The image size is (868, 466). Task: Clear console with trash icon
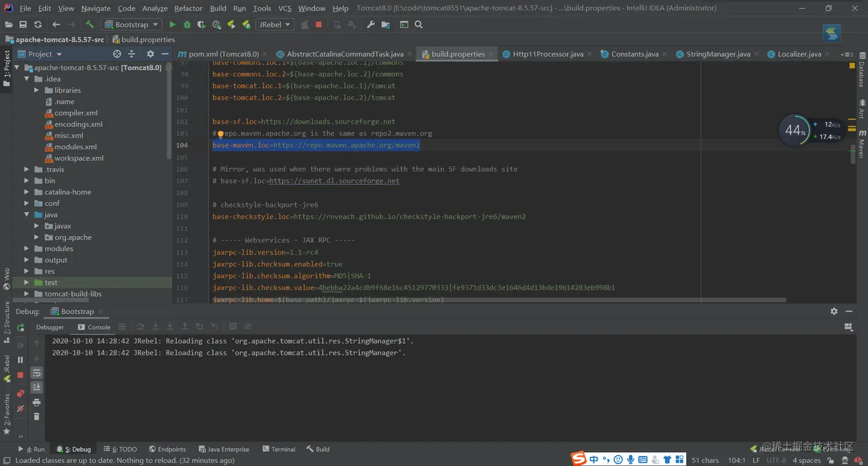pos(37,417)
